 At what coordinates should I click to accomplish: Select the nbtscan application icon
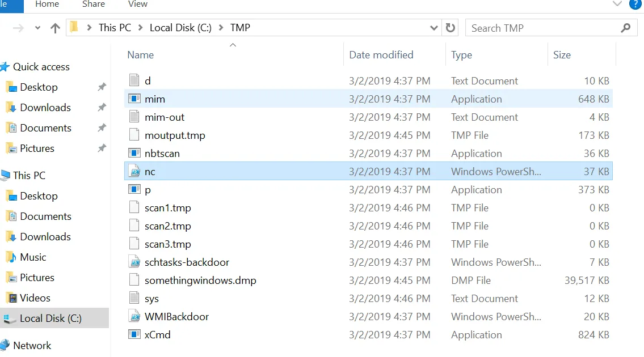point(134,153)
